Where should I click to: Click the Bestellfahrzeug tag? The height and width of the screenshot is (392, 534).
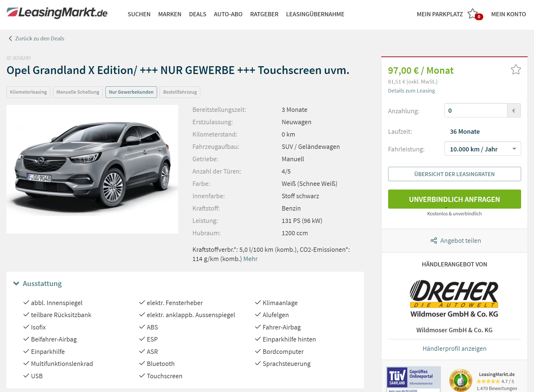tap(180, 92)
